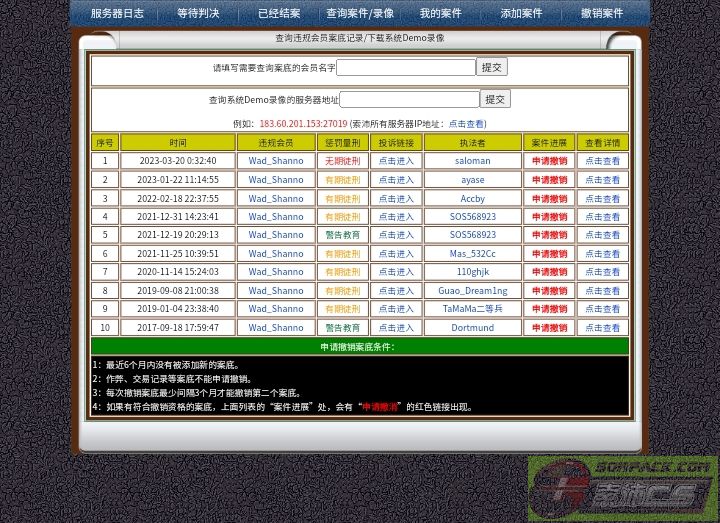Switch to the 等待判决 page
The width and height of the screenshot is (720, 523).
coord(198,14)
